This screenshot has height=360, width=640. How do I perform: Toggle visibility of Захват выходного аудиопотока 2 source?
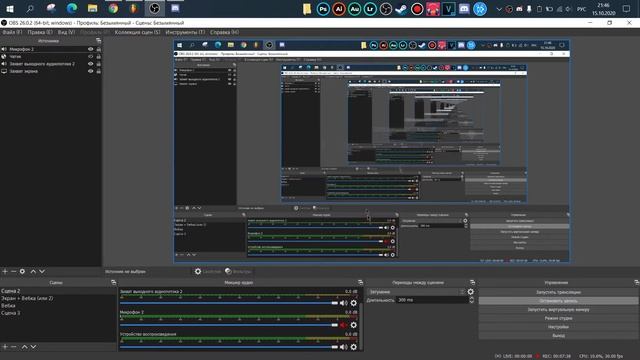point(91,64)
